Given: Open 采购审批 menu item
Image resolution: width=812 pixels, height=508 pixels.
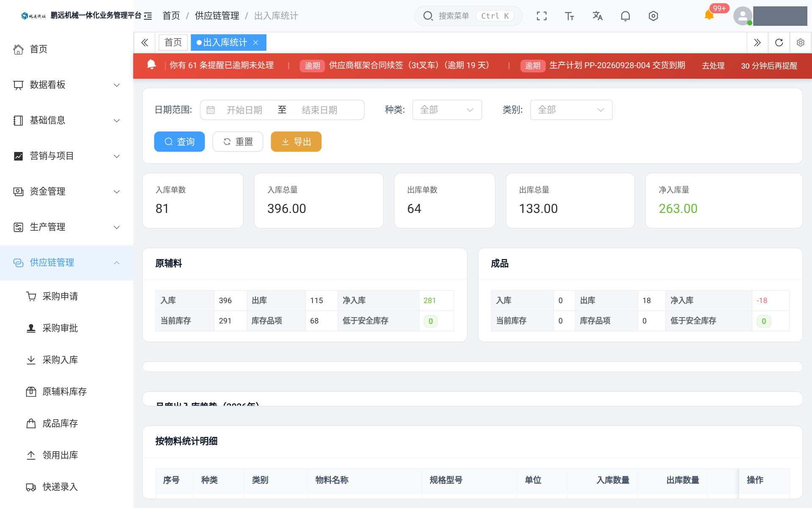Looking at the screenshot, I should tap(66, 328).
